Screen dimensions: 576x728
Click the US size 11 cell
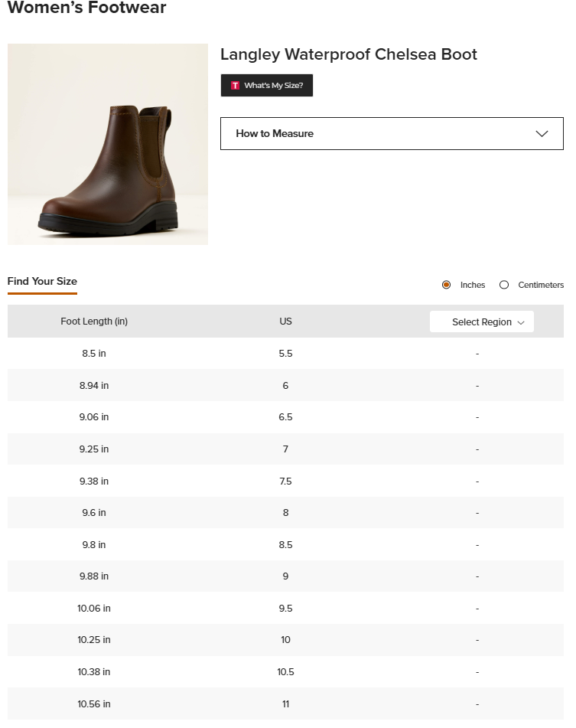[x=285, y=704]
